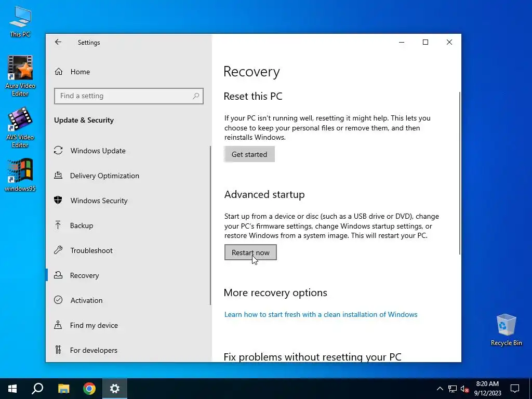Click the More recovery options heading
Screen dimensions: 532x399
(x=275, y=292)
